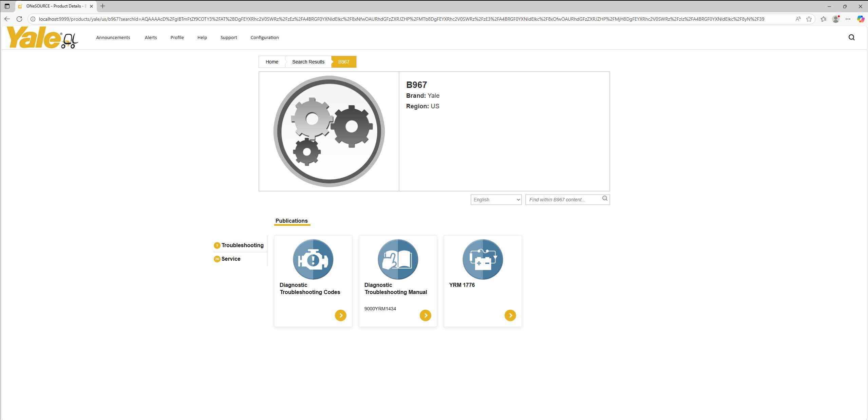Go to Search Results breadcrumb
Viewport: 868px width, 420px height.
[x=308, y=62]
